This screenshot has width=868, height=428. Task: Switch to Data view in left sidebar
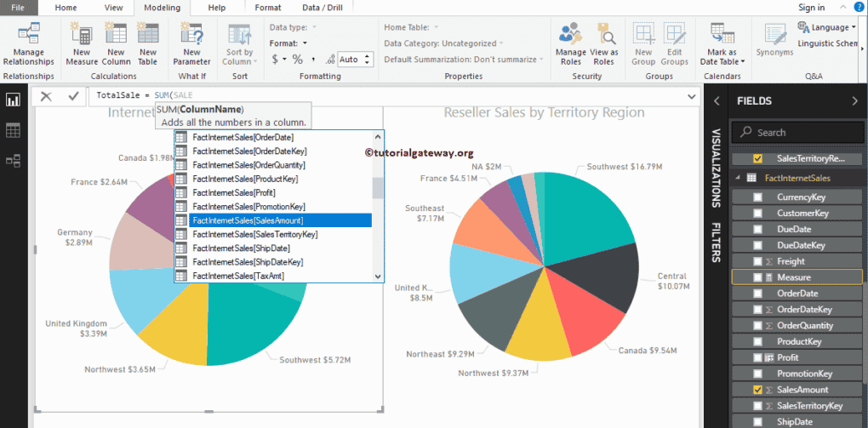pyautogui.click(x=13, y=130)
